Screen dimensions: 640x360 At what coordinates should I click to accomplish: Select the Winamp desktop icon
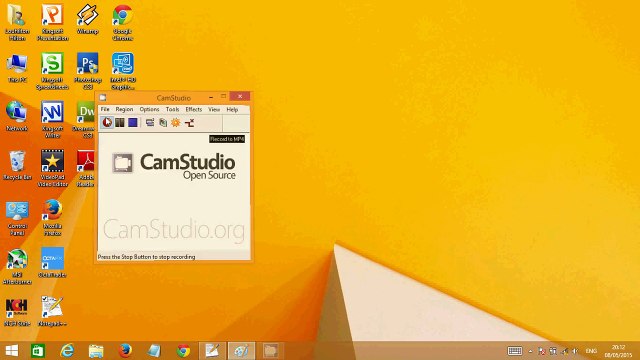[87, 19]
